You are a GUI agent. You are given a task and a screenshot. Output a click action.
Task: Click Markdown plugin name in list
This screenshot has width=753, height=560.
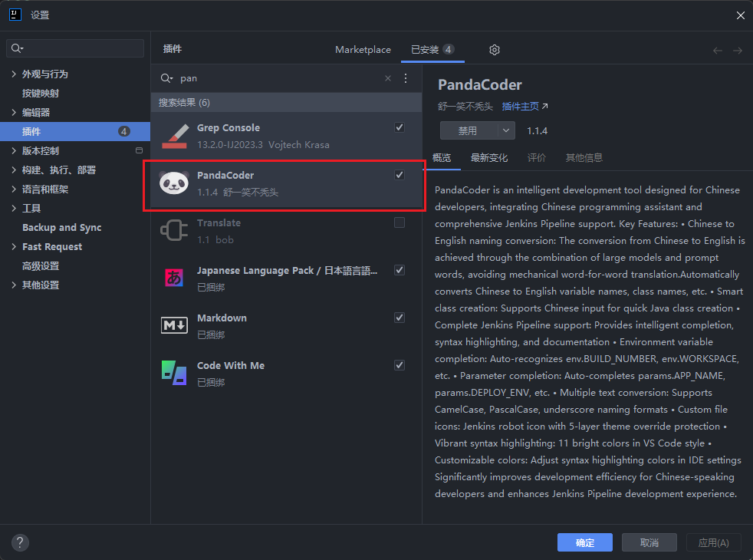(x=222, y=318)
